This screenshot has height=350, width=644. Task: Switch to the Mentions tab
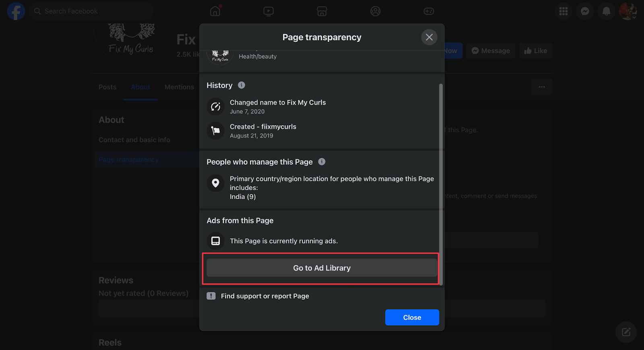(179, 87)
